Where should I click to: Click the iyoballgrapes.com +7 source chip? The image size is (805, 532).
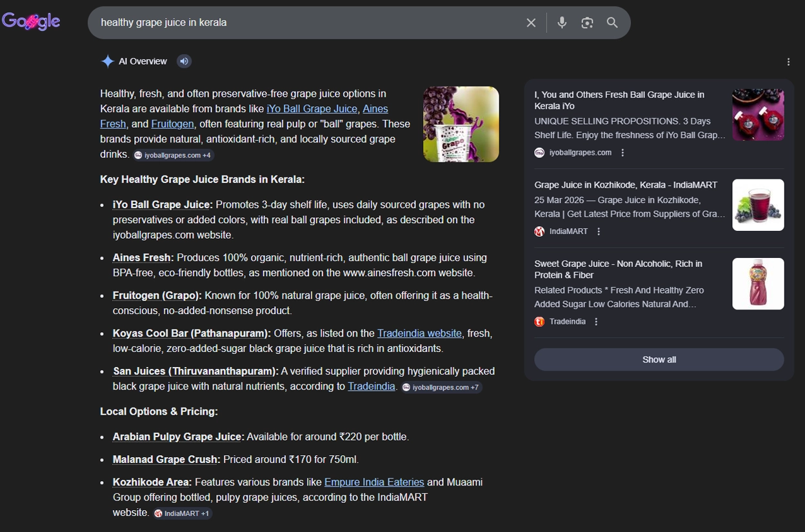[441, 388]
